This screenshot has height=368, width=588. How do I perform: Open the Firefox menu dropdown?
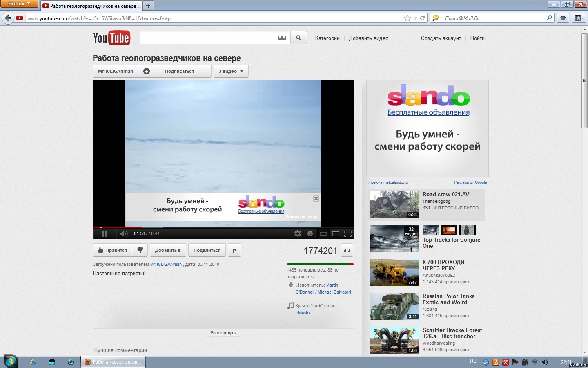coord(19,4)
